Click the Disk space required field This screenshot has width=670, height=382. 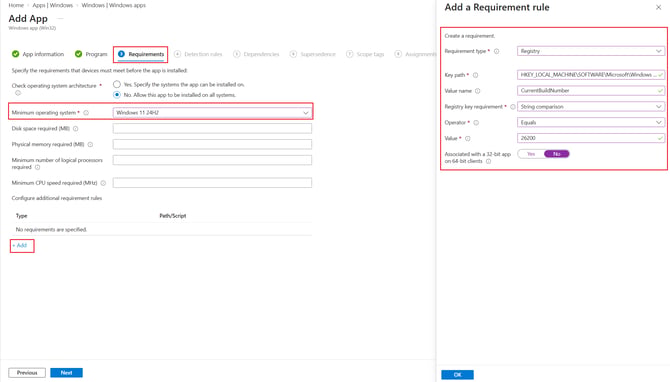212,129
